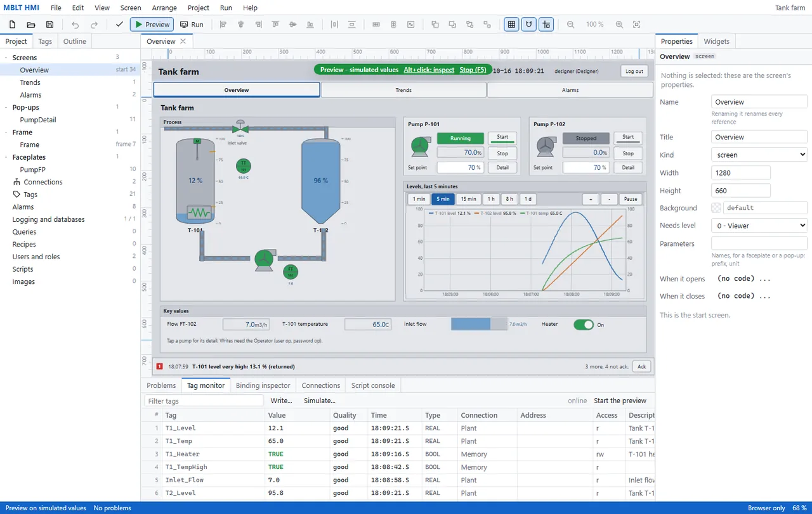The width and height of the screenshot is (812, 514).
Task: Collapse the Screens tree group
Action: (x=6, y=58)
